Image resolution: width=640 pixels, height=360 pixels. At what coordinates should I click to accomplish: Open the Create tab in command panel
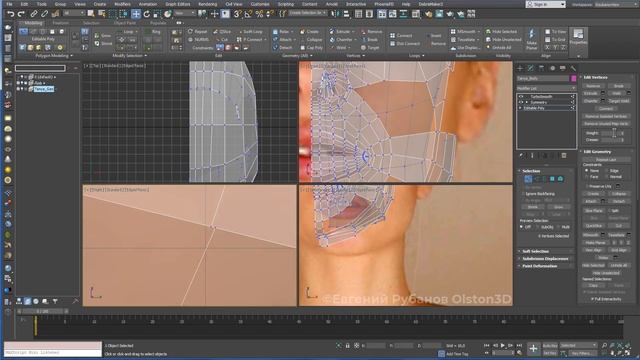click(x=520, y=68)
